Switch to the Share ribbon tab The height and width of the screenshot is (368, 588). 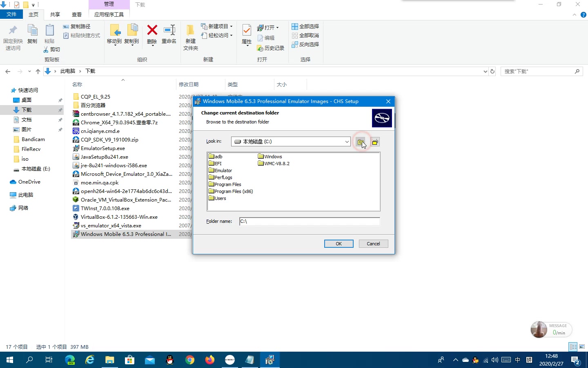(x=55, y=14)
